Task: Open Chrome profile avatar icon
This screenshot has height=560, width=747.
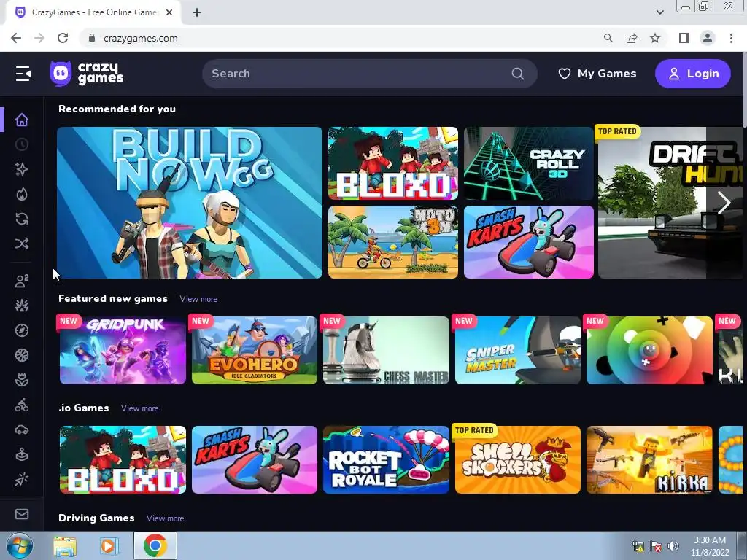Action: (708, 38)
